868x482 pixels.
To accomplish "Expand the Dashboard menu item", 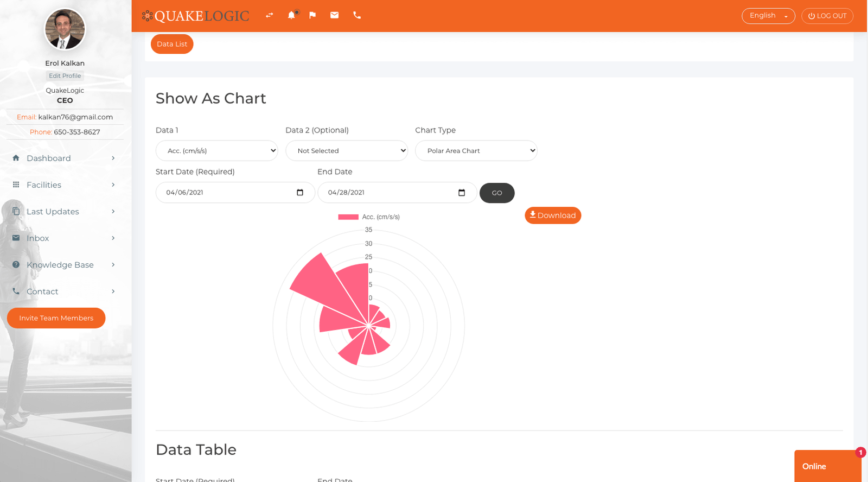I will click(65, 158).
